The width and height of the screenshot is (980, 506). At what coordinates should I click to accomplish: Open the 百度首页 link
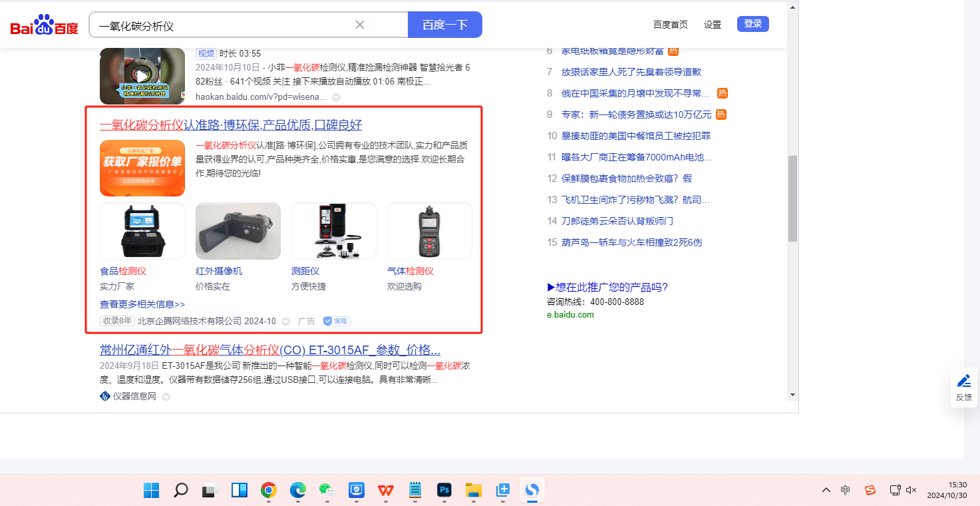(671, 25)
